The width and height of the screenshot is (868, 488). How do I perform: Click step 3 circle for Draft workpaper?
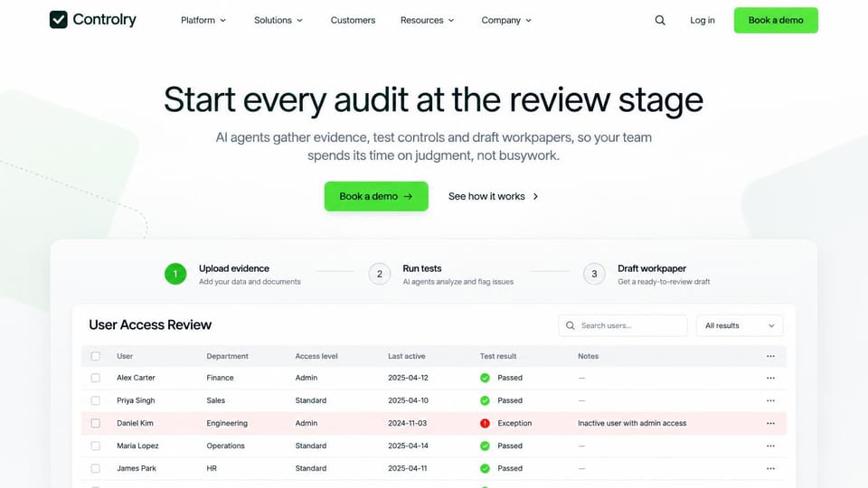594,274
